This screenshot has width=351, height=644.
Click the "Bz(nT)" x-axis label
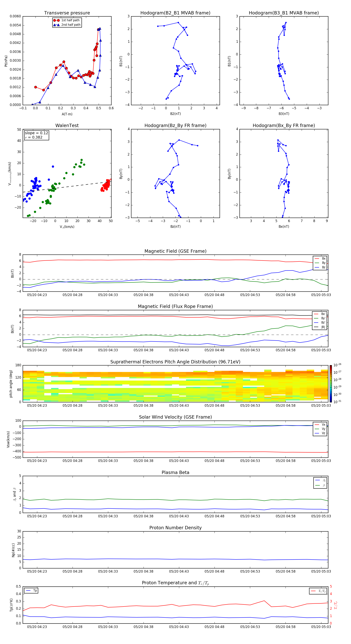pyautogui.click(x=175, y=227)
